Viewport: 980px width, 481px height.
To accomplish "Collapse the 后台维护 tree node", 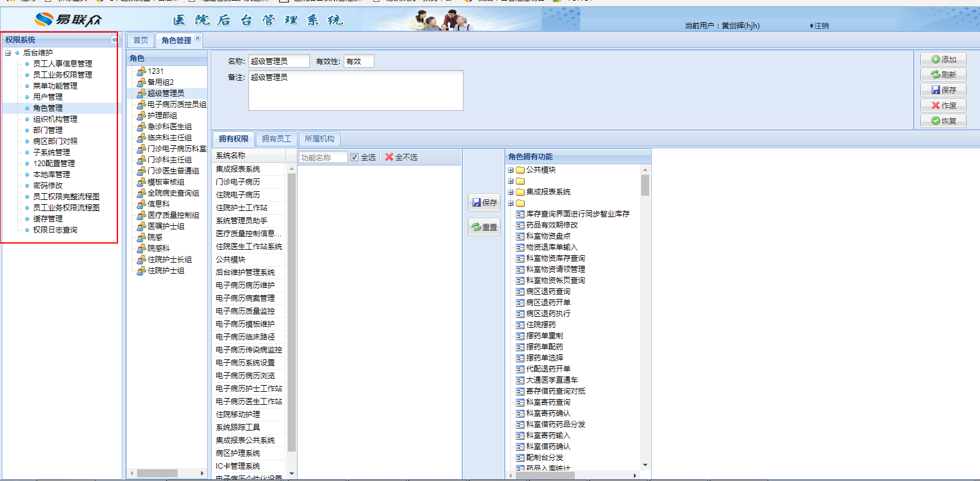I will [x=8, y=53].
